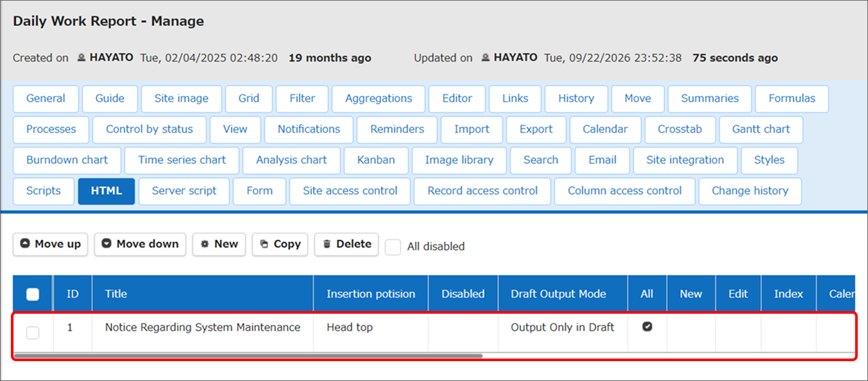Show the History tab
868x381 pixels.
point(576,99)
